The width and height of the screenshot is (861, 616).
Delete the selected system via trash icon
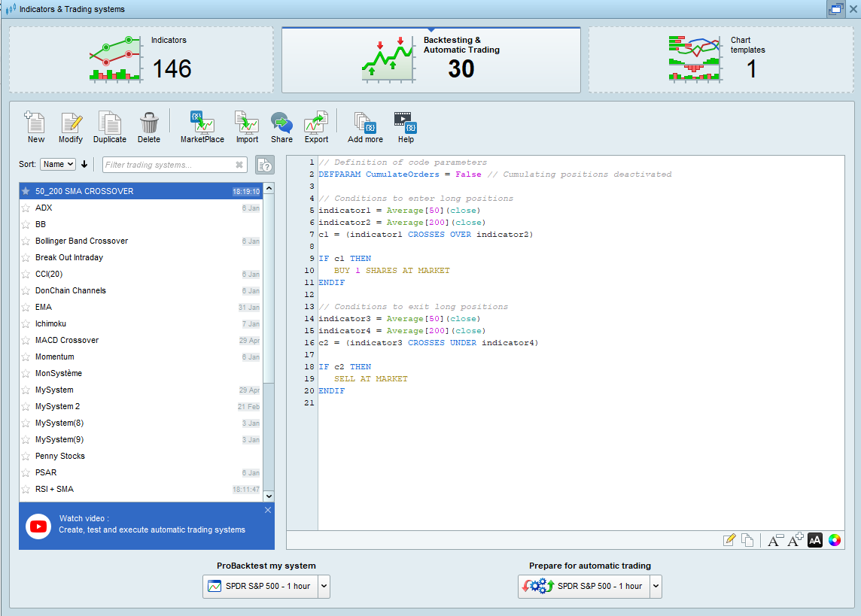click(x=149, y=127)
